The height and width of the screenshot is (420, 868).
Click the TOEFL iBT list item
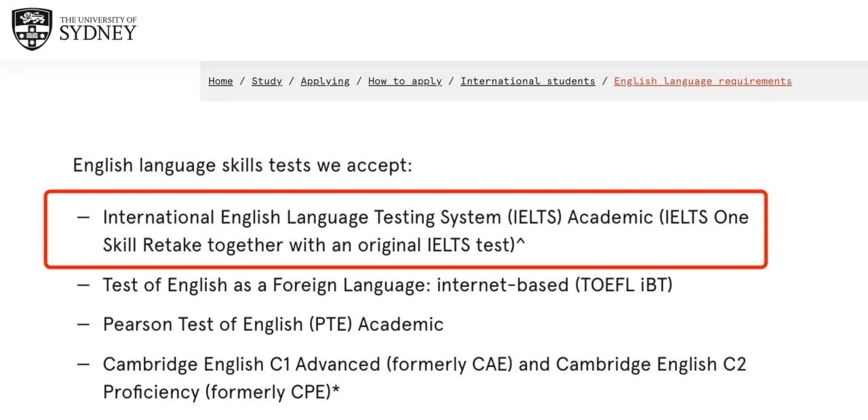click(387, 285)
